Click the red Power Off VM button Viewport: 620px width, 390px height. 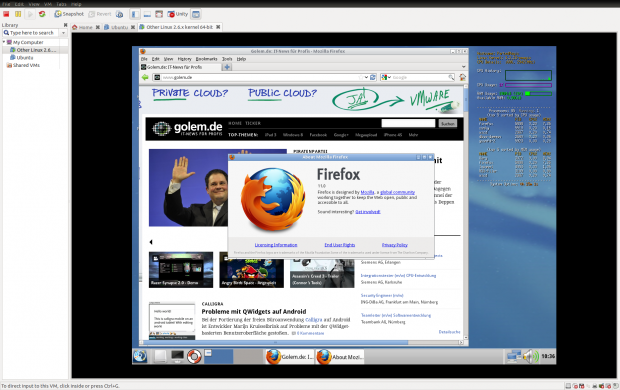click(x=6, y=14)
